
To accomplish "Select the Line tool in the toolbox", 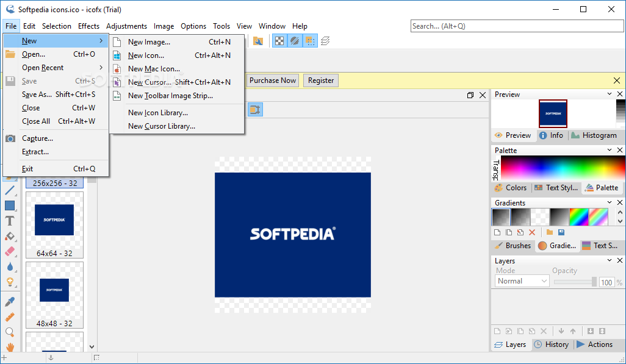I will click(x=10, y=190).
